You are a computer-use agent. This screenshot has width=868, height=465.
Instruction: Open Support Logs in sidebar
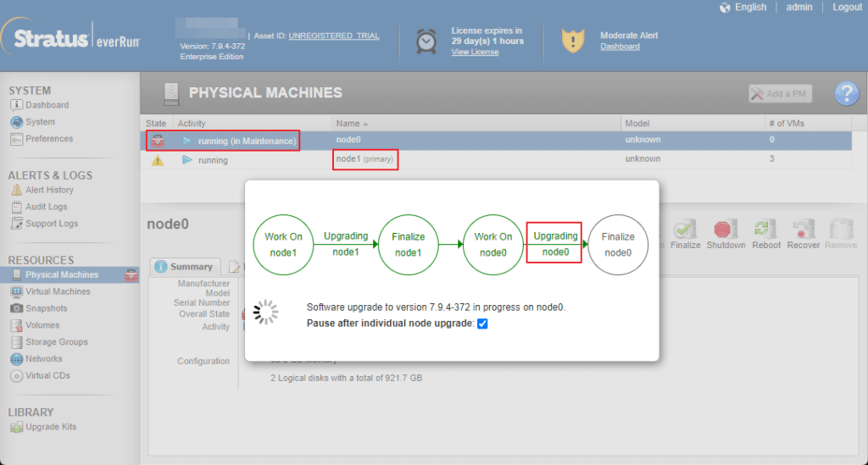point(52,224)
